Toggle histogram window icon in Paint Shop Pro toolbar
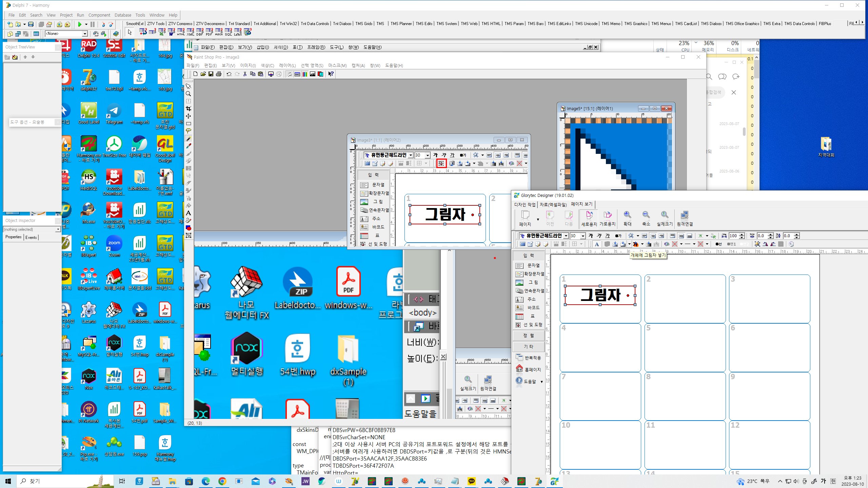The height and width of the screenshot is (488, 868). (x=313, y=74)
